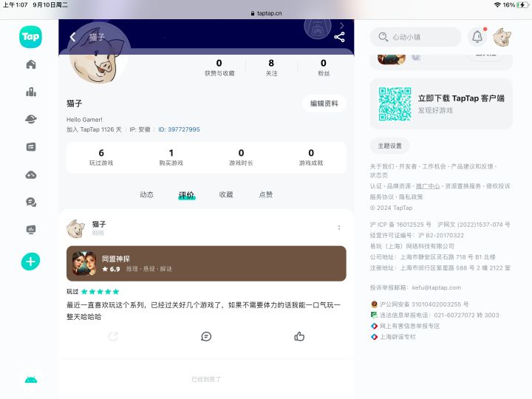Click the five-star rating on the review

click(100, 292)
